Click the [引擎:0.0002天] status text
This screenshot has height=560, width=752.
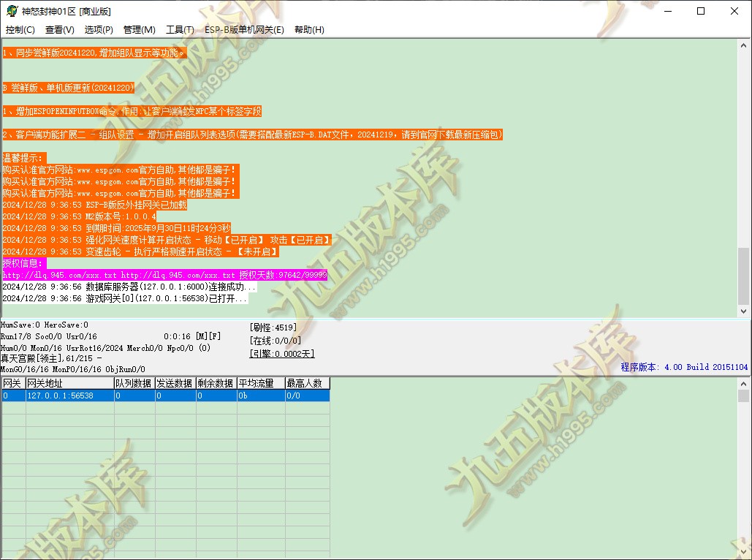point(282,354)
